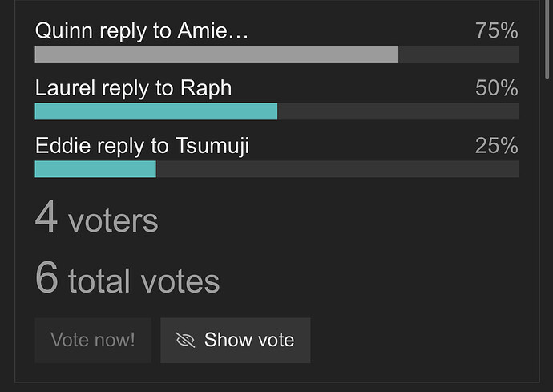The height and width of the screenshot is (392, 553).
Task: Click the number 6 in total votes
Action: pyautogui.click(x=46, y=277)
